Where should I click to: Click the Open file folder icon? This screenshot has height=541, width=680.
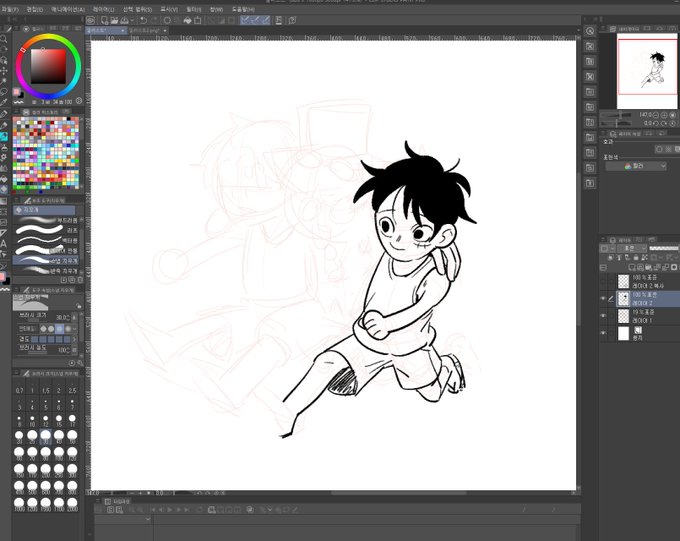114,20
